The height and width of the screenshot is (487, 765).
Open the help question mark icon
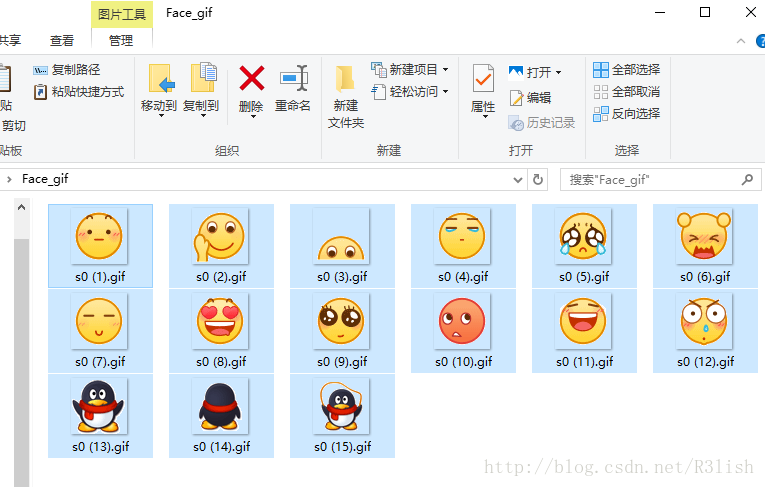pos(760,41)
